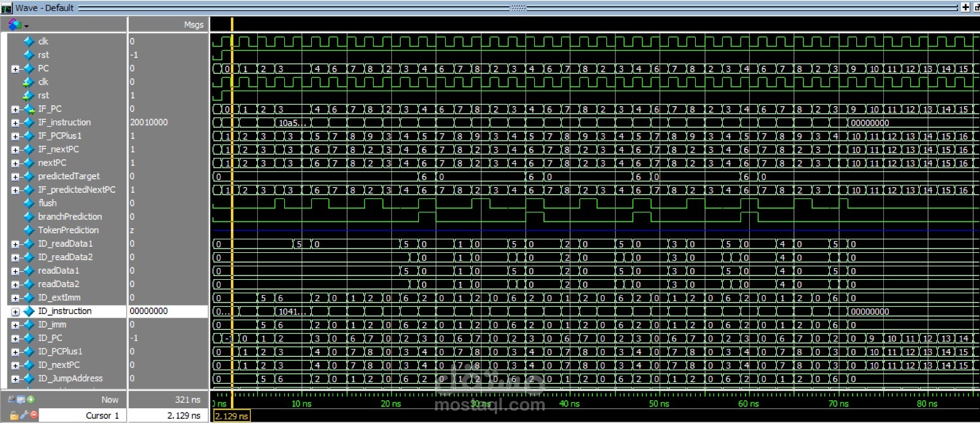This screenshot has width=980, height=423.
Task: Click the ID_imm signal diamond icon
Action: click(28, 324)
